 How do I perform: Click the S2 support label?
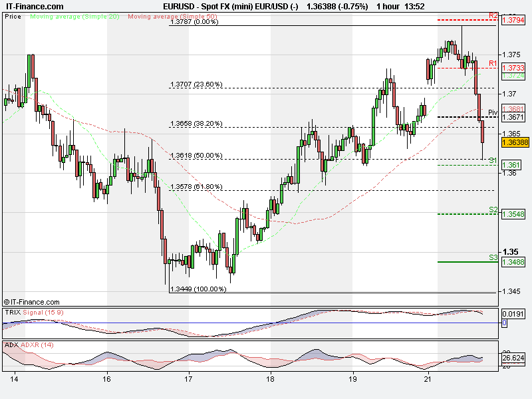(x=493, y=209)
